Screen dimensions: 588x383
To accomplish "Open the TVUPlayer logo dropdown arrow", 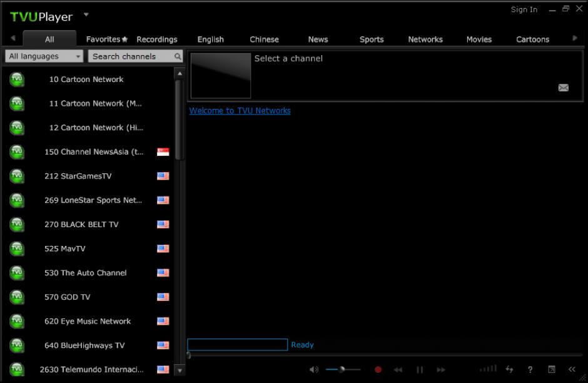I will click(86, 14).
